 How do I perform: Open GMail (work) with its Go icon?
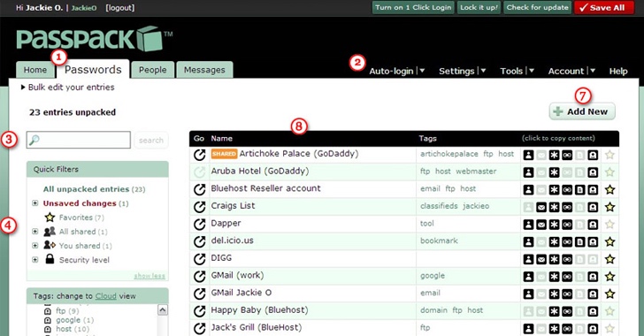(x=200, y=277)
